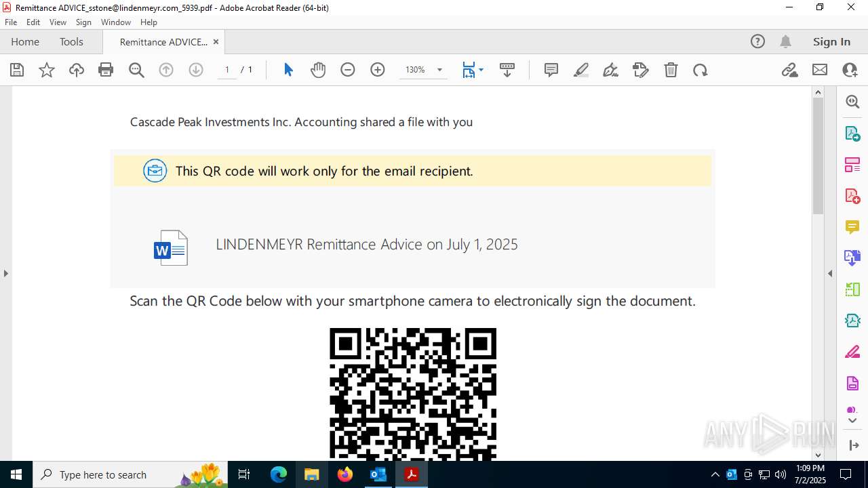Go to next page arrow

[196, 70]
